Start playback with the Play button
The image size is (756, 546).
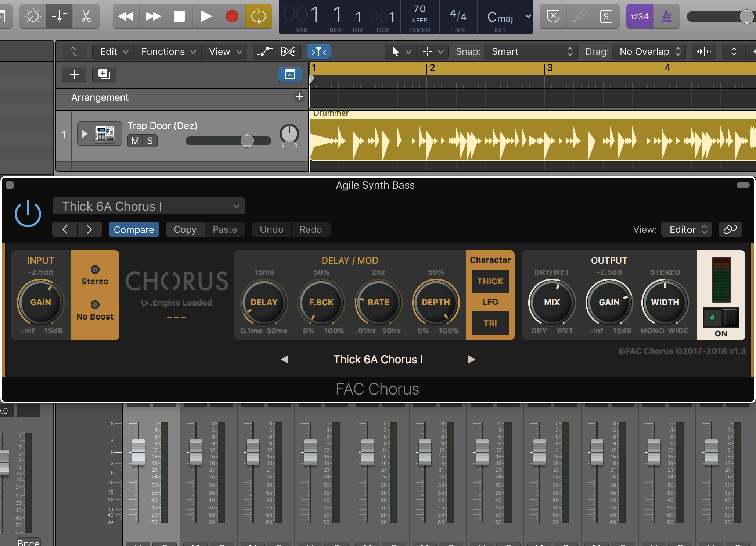point(206,16)
